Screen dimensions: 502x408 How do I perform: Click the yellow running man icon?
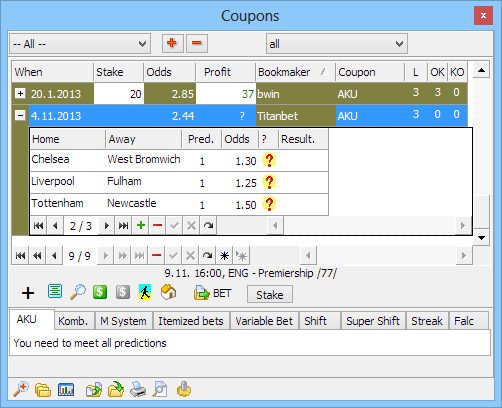click(x=145, y=292)
